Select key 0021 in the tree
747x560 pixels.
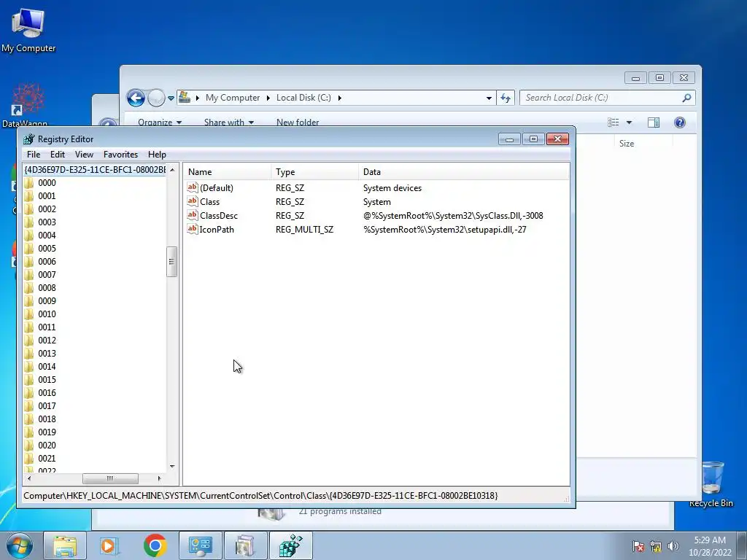click(47, 459)
